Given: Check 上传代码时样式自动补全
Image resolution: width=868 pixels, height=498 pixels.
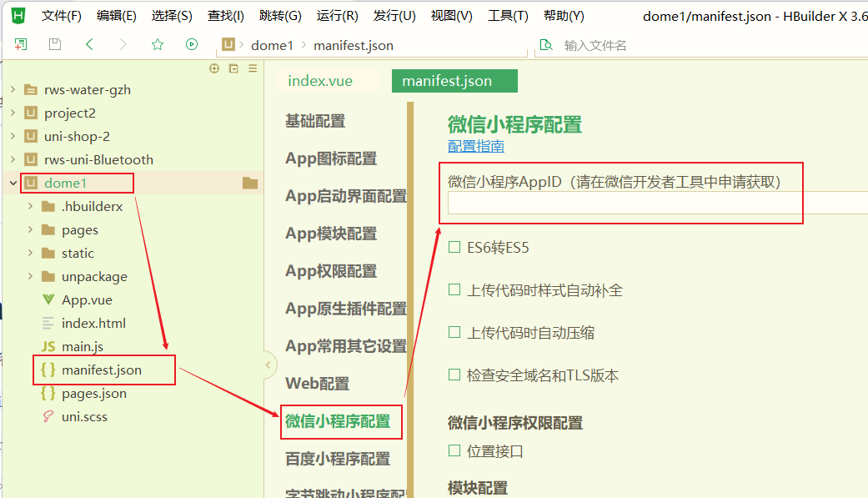Looking at the screenshot, I should click(454, 289).
